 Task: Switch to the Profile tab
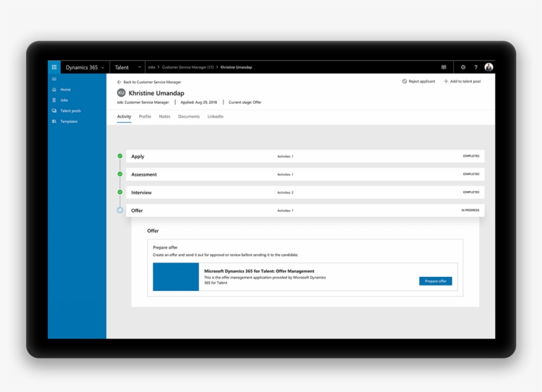point(145,116)
